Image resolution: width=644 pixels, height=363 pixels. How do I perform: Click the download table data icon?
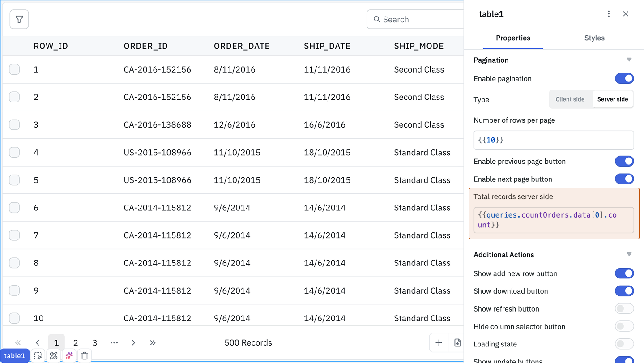pos(457,342)
